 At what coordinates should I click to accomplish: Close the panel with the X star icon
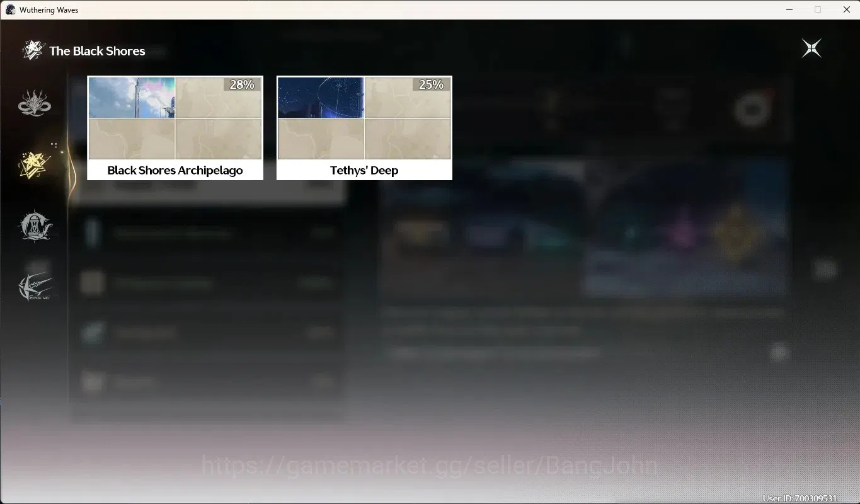811,49
